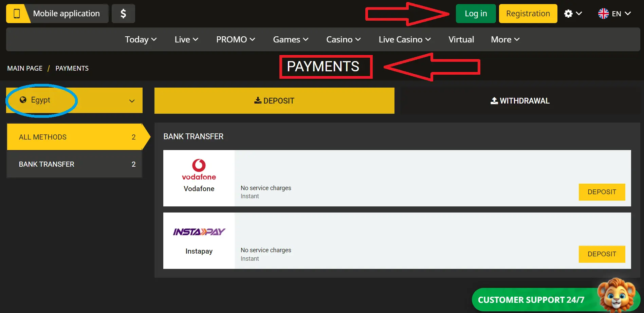This screenshot has height=313, width=644.
Task: Open the Live Casino dropdown
Action: tap(404, 39)
